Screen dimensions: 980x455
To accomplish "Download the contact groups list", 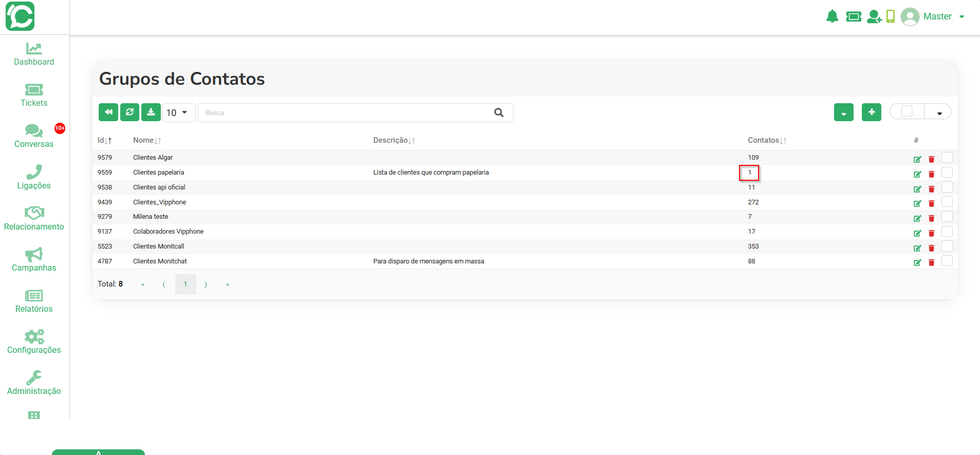I will tap(151, 112).
